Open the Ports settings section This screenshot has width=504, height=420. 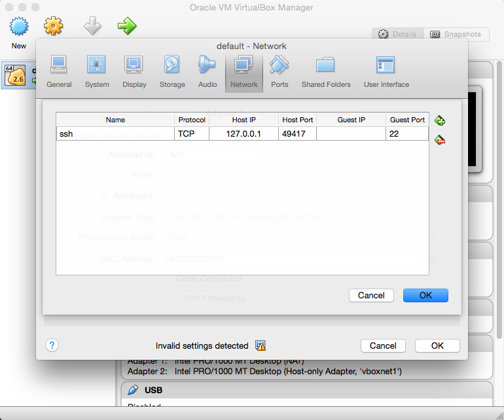[x=279, y=72]
